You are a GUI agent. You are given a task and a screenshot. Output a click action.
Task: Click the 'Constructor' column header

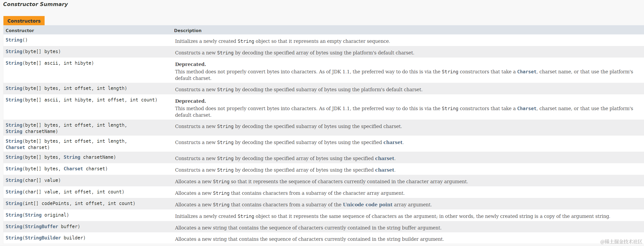click(x=20, y=30)
